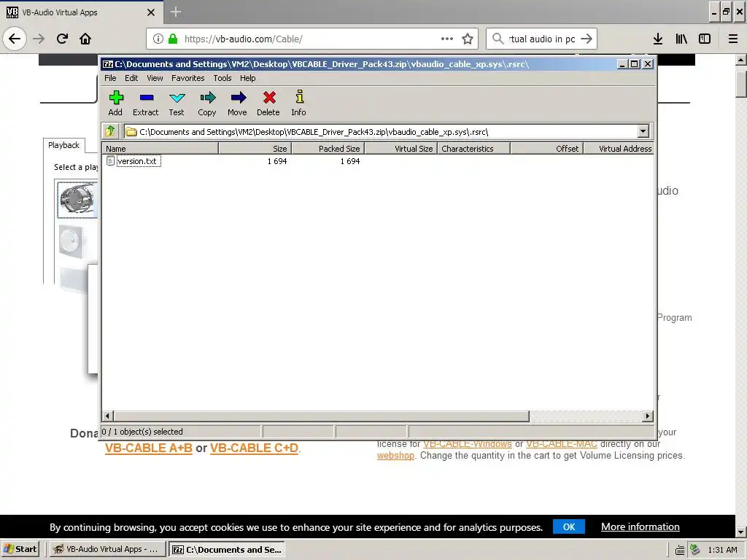The height and width of the screenshot is (560, 747).
Task: Click the version.txt file icon
Action: tap(110, 161)
